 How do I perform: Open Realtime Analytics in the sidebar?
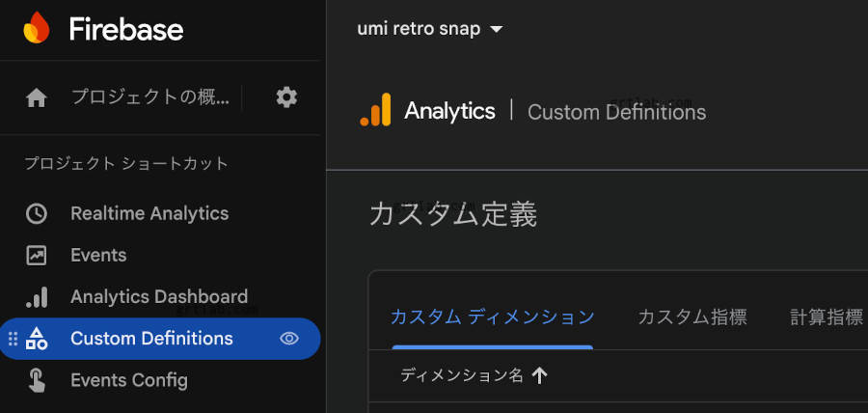(149, 213)
